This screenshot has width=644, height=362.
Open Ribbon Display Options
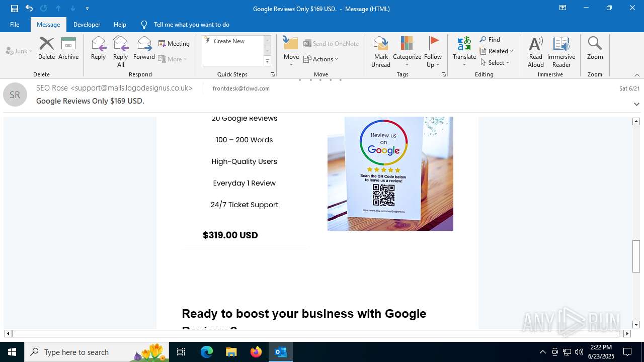[x=562, y=8]
